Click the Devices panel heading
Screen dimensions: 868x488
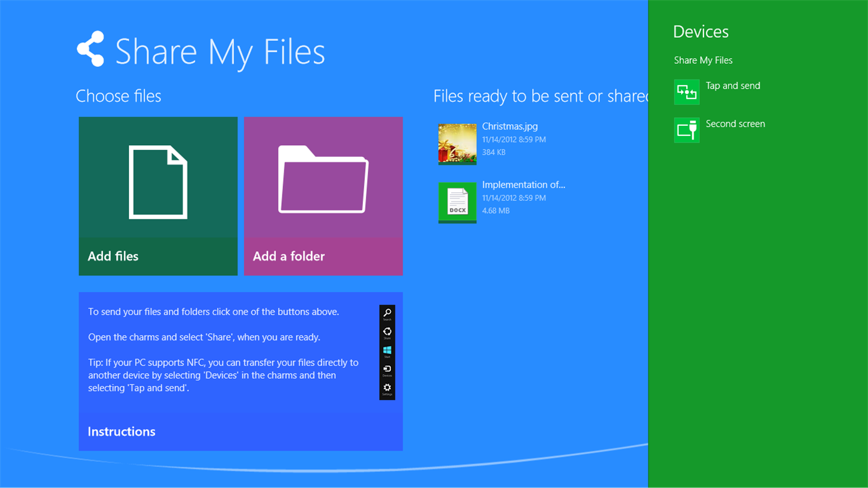pos(700,31)
